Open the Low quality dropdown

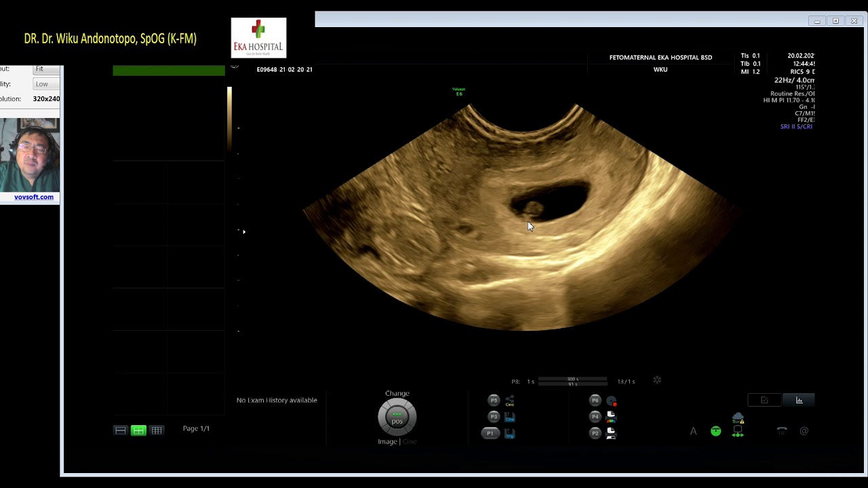(46, 84)
